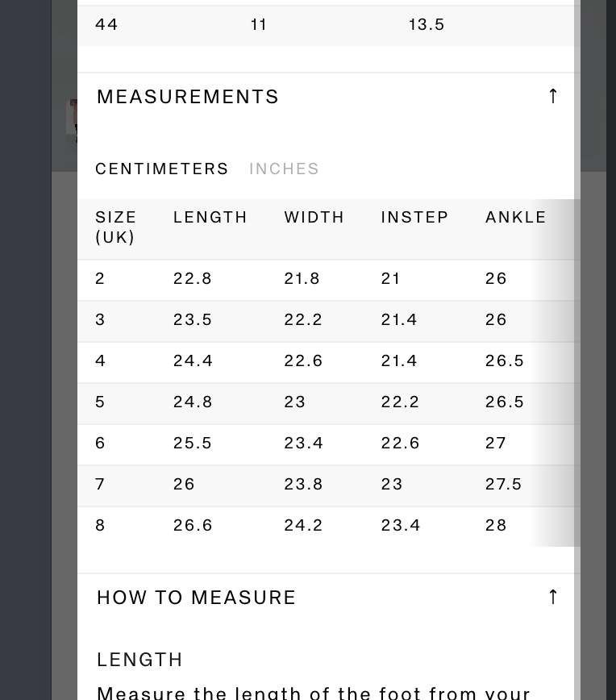
Task: Click the LENGTH subsection heading under How to Measure
Action: click(140, 660)
